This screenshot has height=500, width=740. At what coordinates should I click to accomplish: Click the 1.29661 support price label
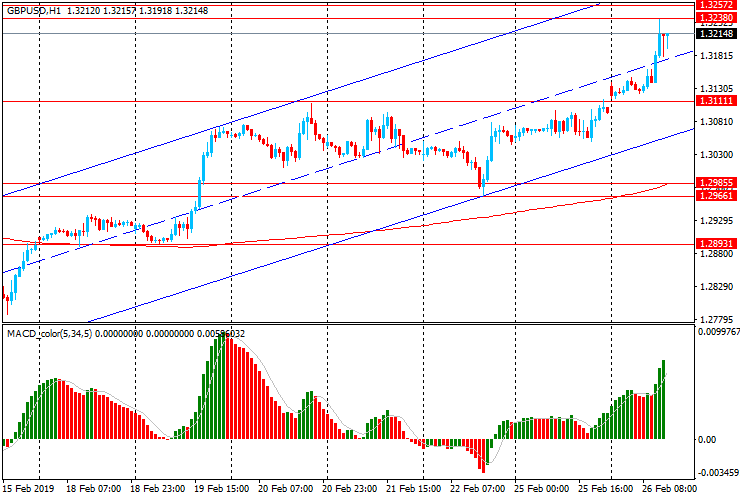coord(717,196)
